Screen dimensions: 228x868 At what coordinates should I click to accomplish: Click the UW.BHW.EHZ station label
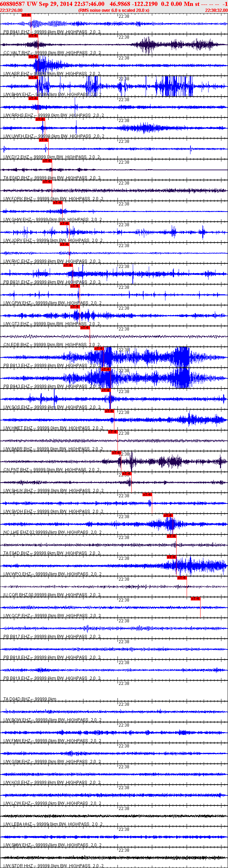click(x=17, y=95)
